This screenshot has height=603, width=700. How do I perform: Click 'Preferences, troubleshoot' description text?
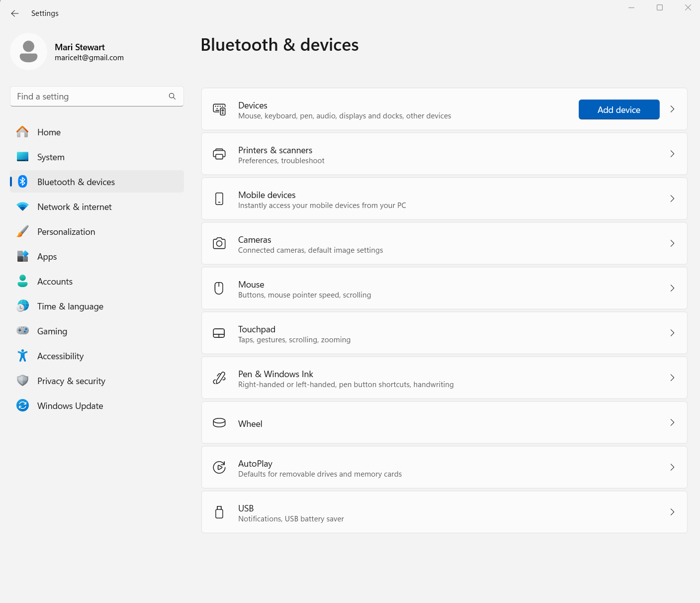(x=281, y=161)
